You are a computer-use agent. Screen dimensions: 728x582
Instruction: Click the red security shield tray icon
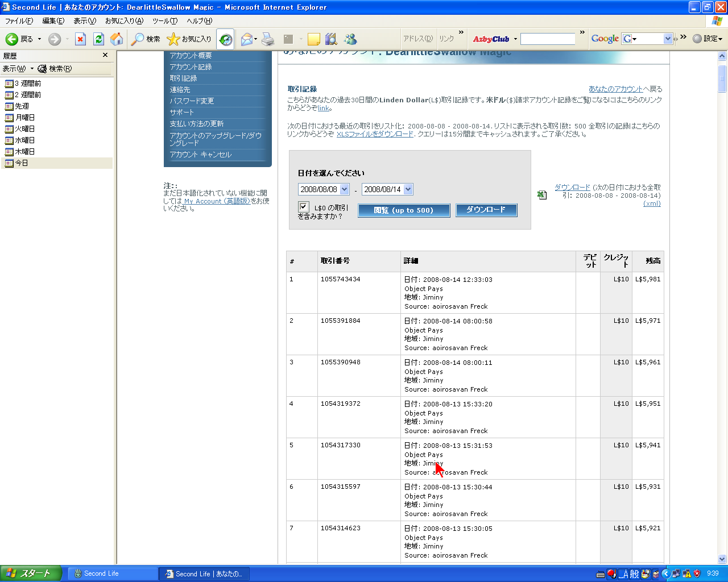(697, 574)
